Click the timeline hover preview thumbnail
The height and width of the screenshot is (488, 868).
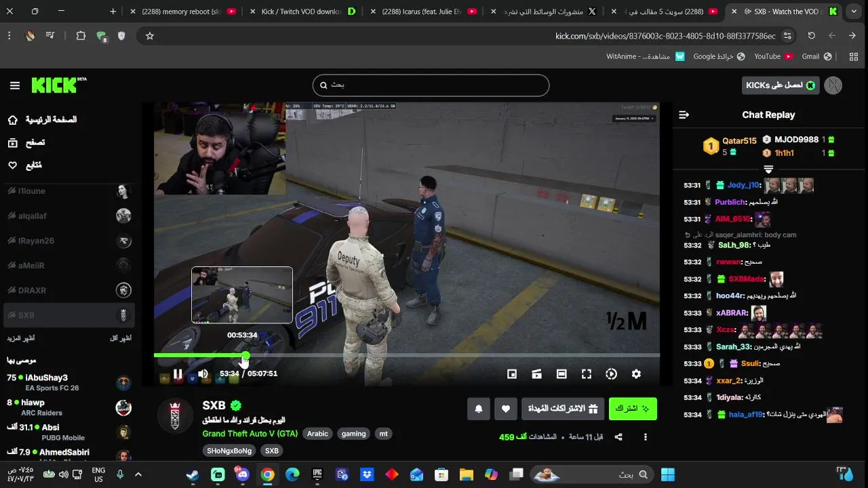[x=242, y=295]
